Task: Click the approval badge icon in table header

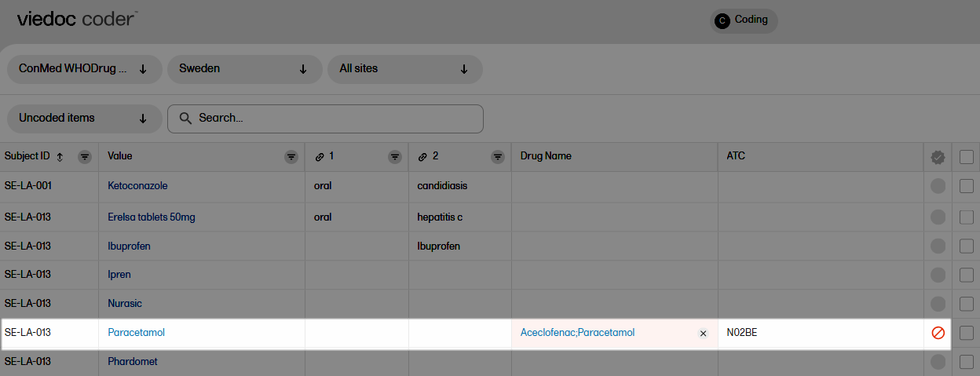Action: (x=938, y=157)
